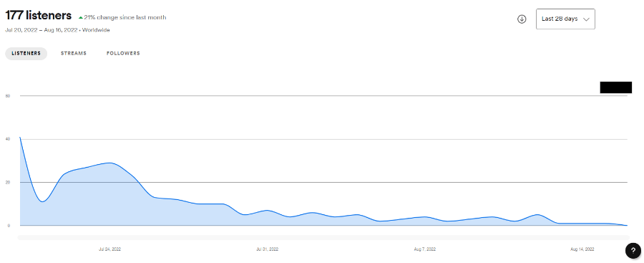Click the 177 listeners heading
The height and width of the screenshot is (263, 644).
[38, 16]
